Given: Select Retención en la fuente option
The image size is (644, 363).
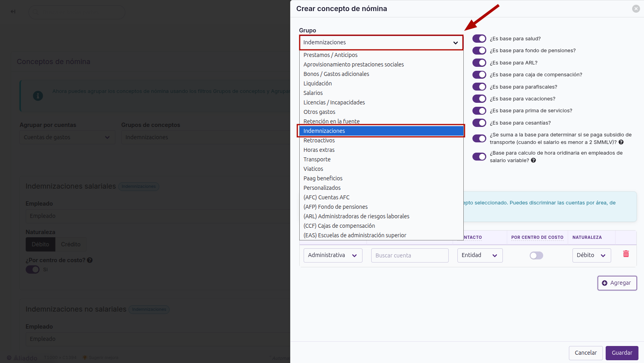Looking at the screenshot, I should tap(381, 121).
